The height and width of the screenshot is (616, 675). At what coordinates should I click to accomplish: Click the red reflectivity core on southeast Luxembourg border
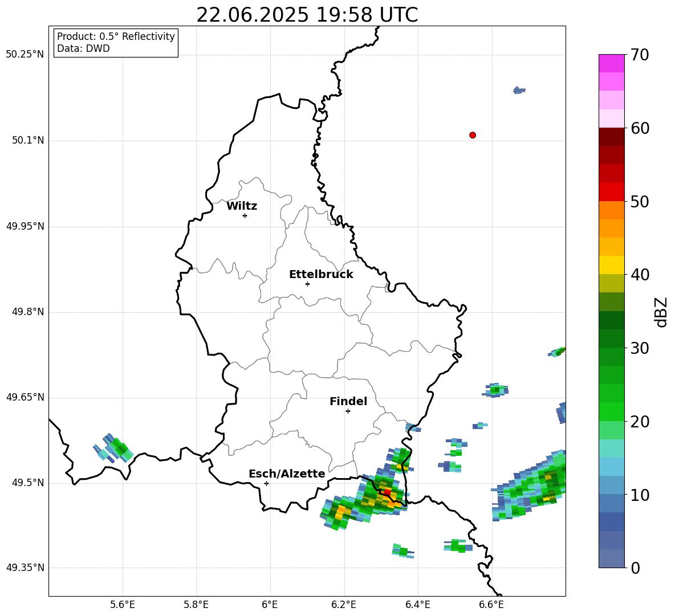[x=388, y=492]
